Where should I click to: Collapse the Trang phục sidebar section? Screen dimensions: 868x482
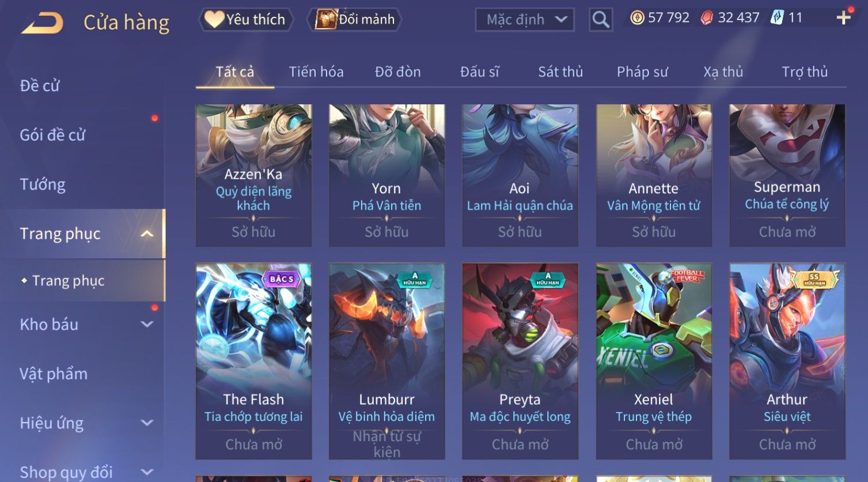tap(147, 234)
